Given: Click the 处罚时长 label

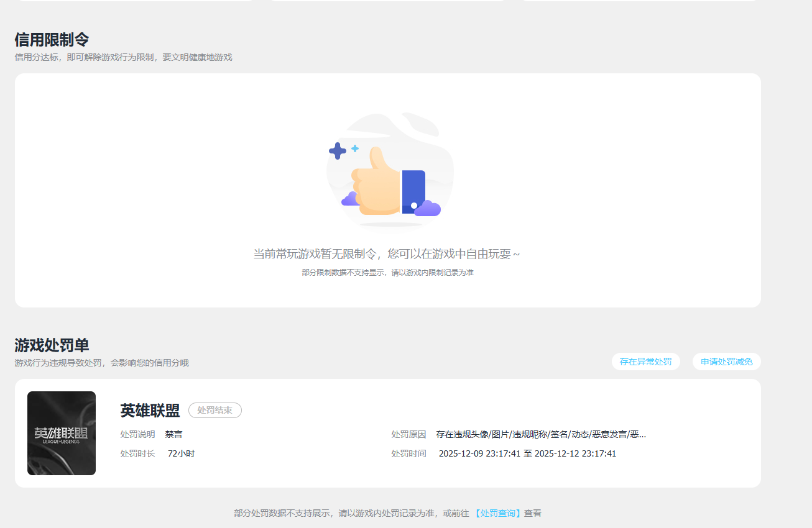Looking at the screenshot, I should tap(137, 453).
